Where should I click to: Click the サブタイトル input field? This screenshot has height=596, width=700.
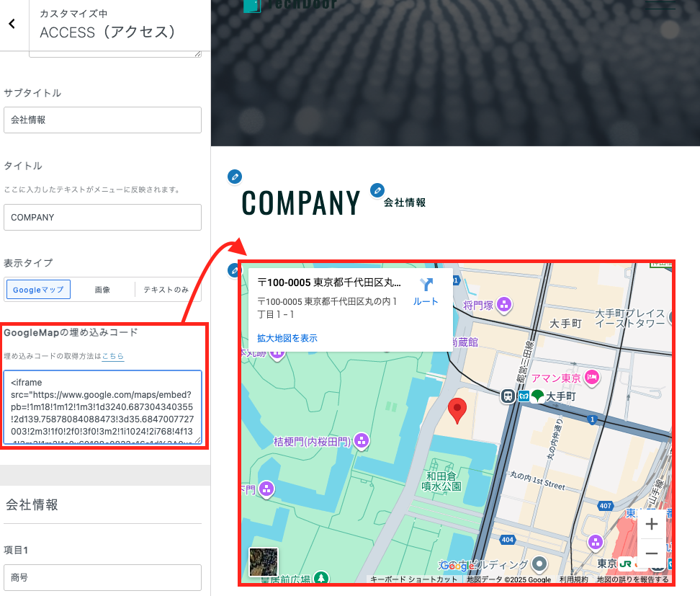click(102, 120)
